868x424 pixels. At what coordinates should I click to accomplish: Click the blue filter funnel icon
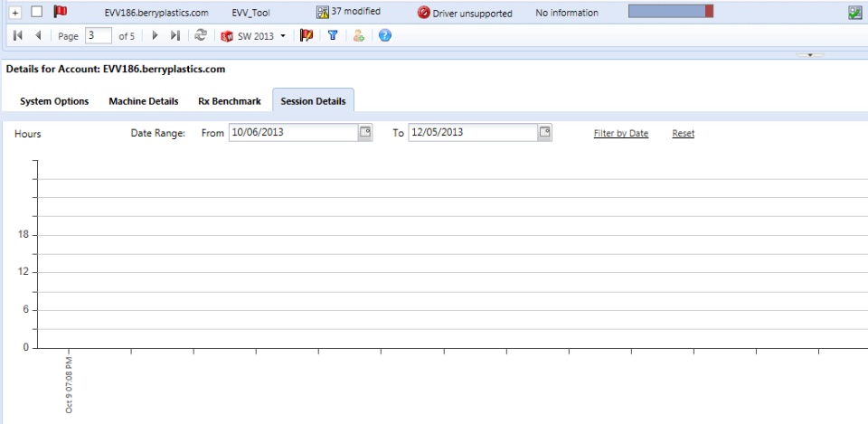pyautogui.click(x=332, y=35)
